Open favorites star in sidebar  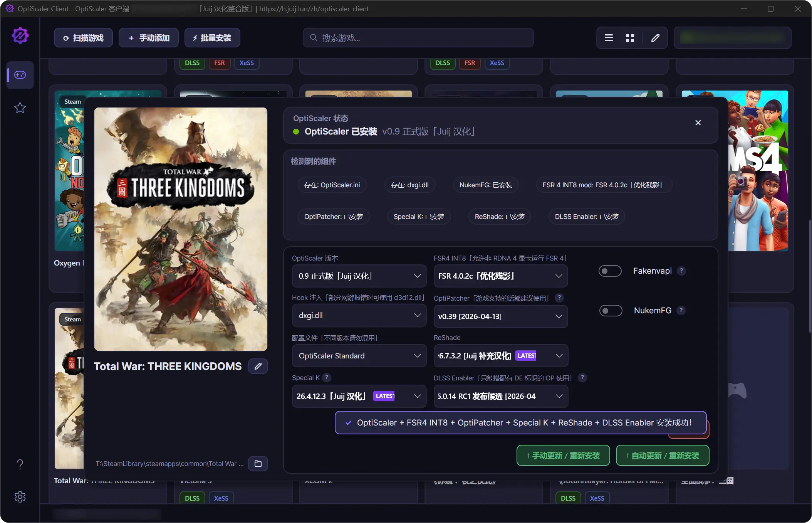click(x=20, y=108)
